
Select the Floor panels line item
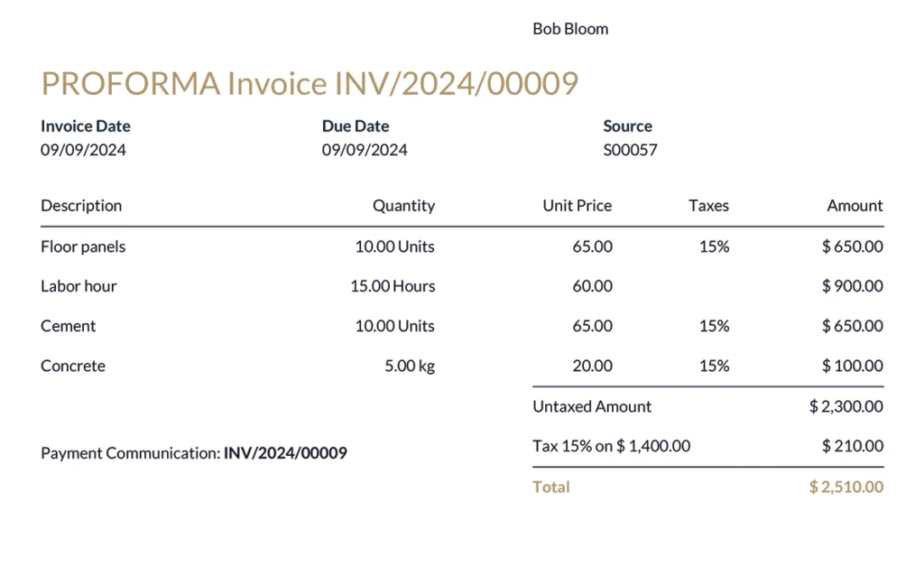click(83, 246)
